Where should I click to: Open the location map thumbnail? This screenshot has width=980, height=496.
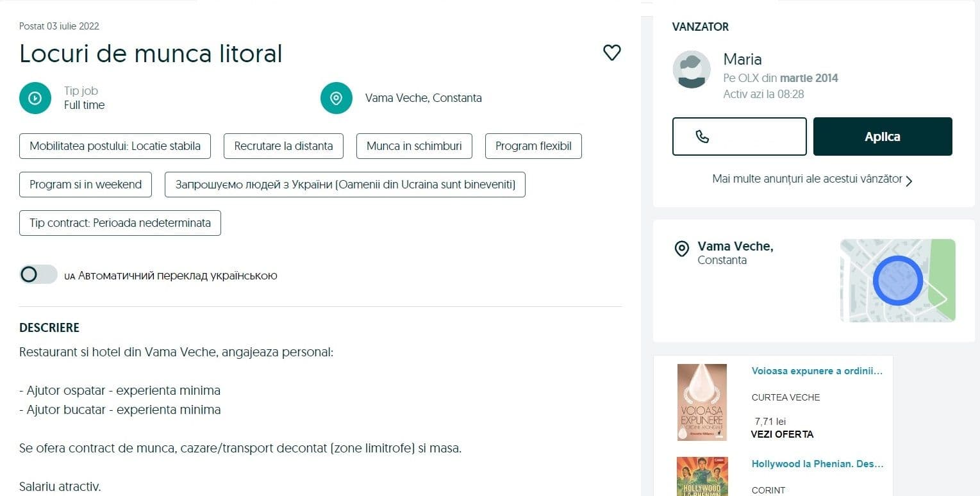[x=897, y=280]
